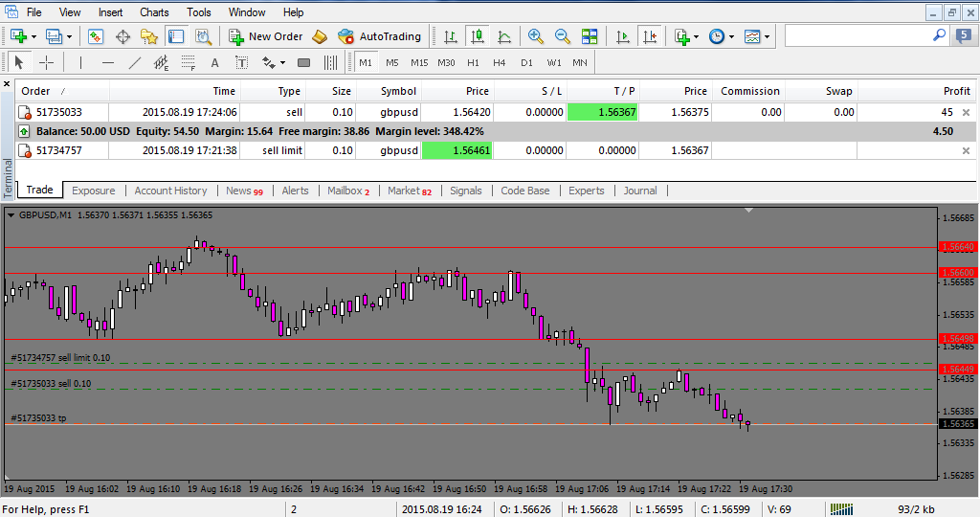
Task: Expand the new chart dropdown arrow
Action: coord(34,36)
